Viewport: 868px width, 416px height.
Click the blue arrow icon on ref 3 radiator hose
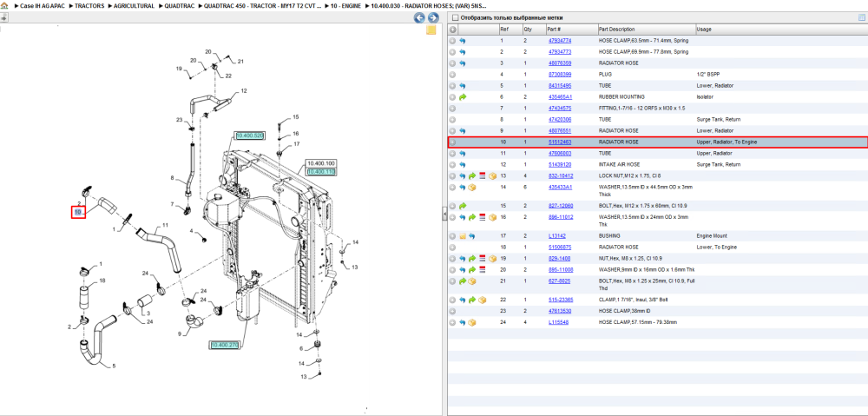[463, 63]
